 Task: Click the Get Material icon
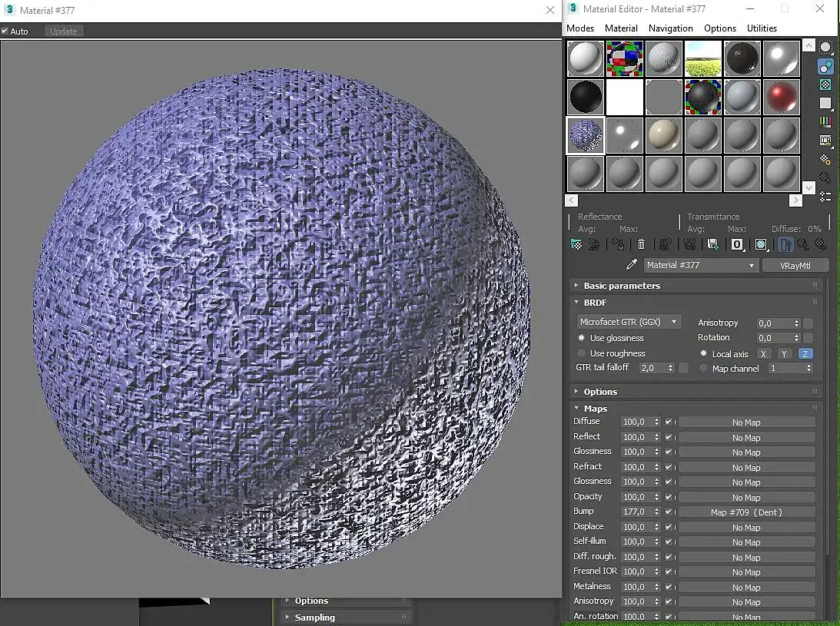tap(576, 245)
